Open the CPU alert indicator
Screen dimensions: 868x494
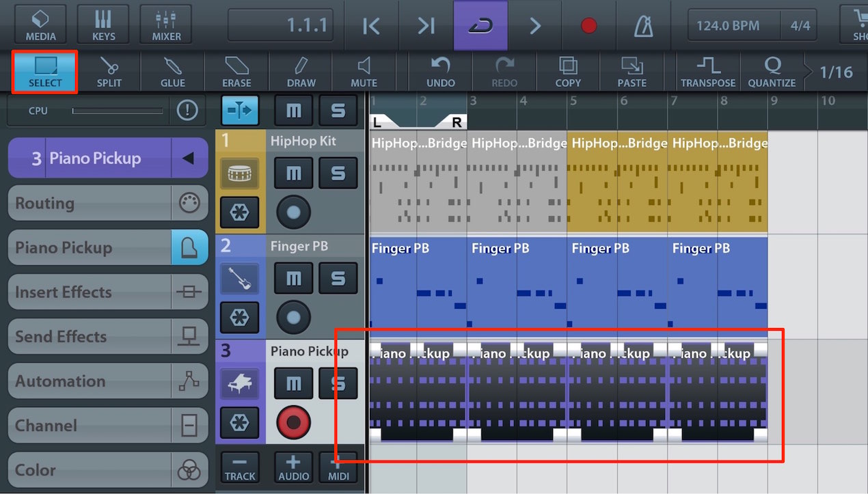click(187, 110)
